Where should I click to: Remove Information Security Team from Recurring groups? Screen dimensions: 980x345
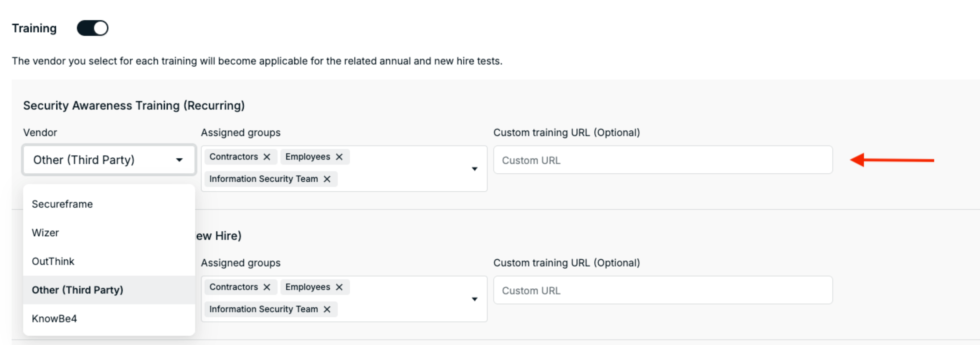327,179
